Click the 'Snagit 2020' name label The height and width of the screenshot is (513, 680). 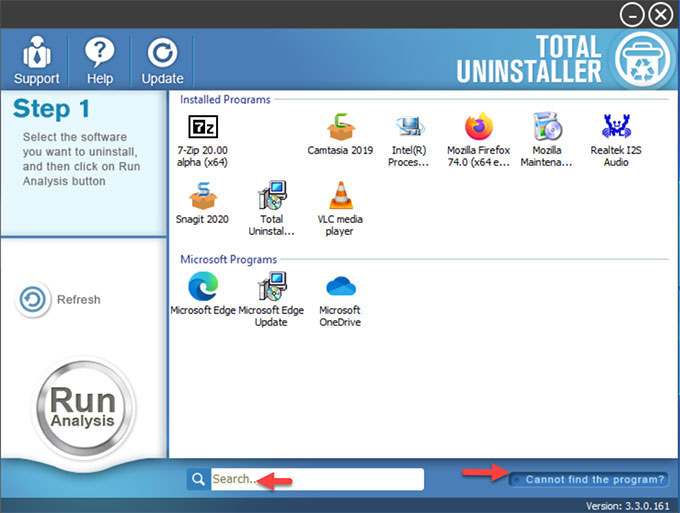pos(202,219)
